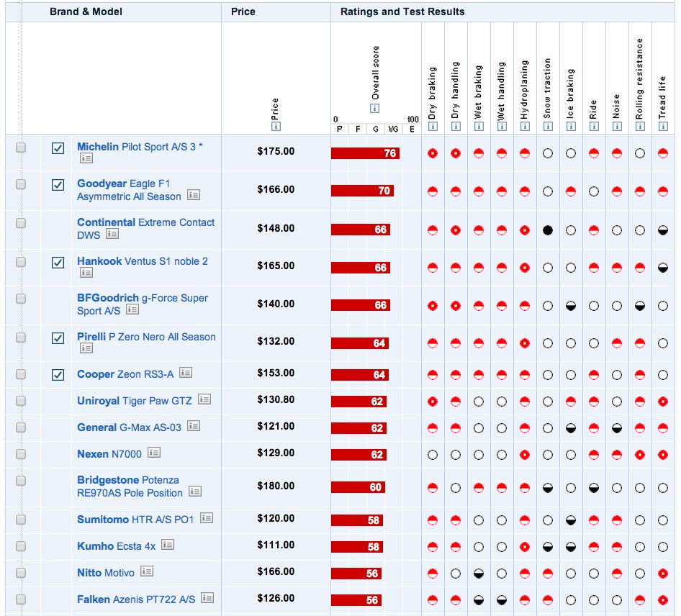Open the Dry braking info icon
Image resolution: width=681 pixels, height=616 pixels.
pos(433,127)
